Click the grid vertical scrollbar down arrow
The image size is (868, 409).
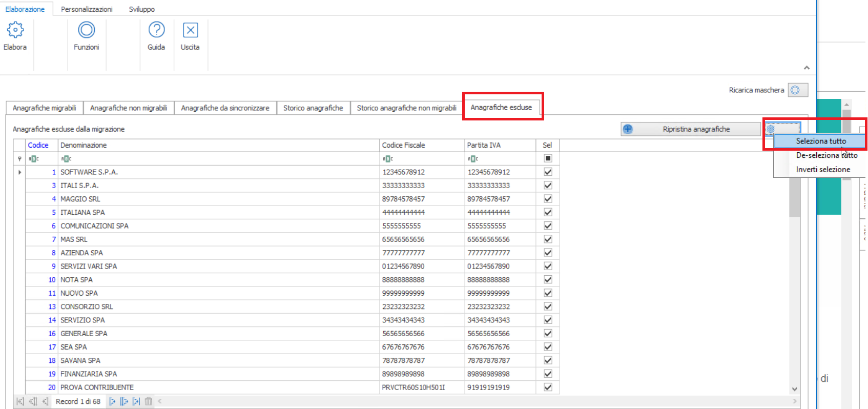[795, 389]
